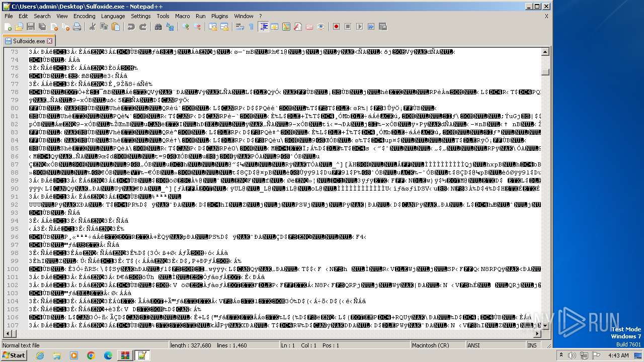This screenshot has height=362, width=644.
Task: Launch Internet Explorer from the taskbar
Action: point(40,355)
